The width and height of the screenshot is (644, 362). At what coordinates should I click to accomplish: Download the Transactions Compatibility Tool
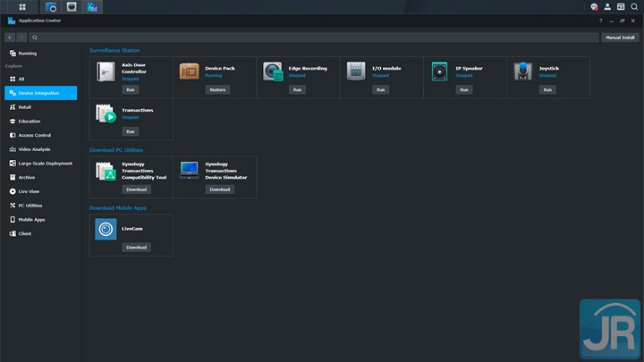pos(136,189)
